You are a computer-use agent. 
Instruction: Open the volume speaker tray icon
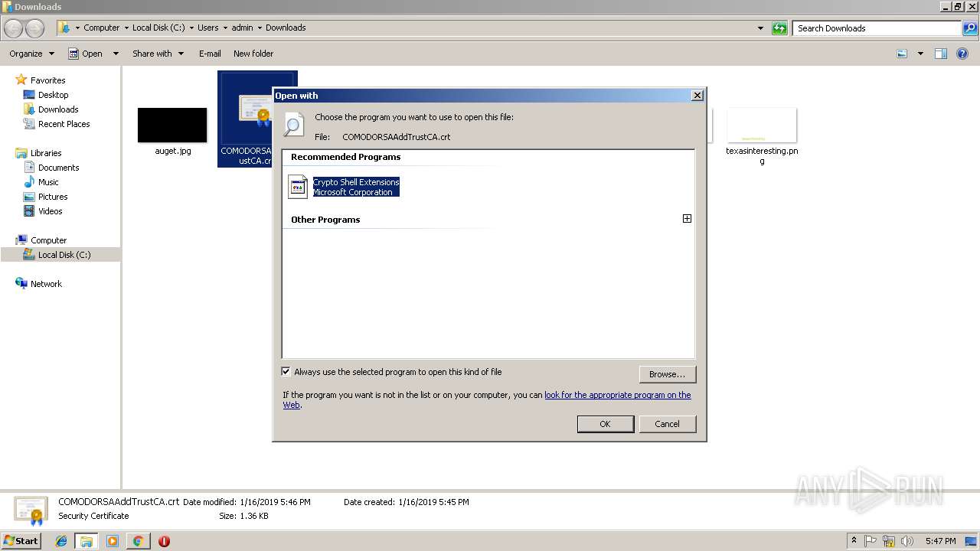906,541
